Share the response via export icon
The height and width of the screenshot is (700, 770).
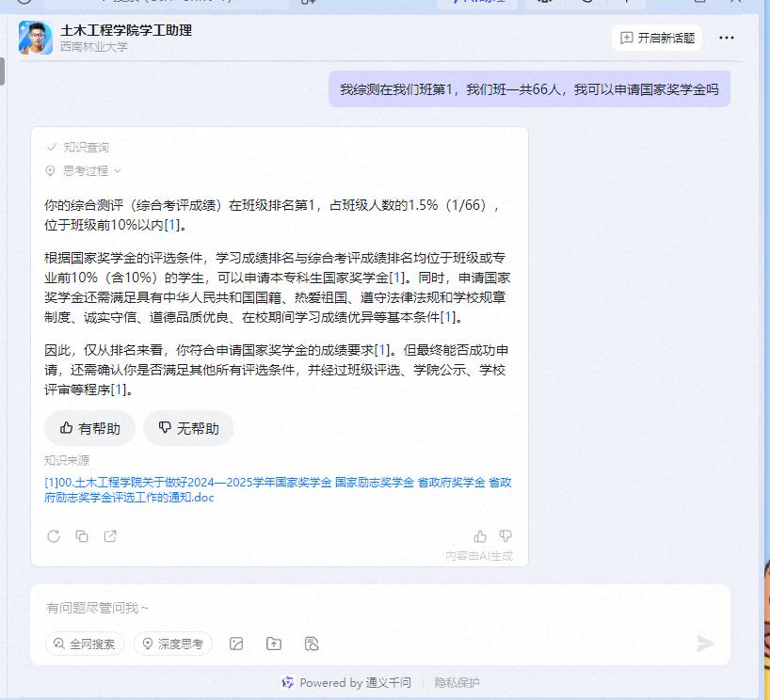(x=110, y=536)
